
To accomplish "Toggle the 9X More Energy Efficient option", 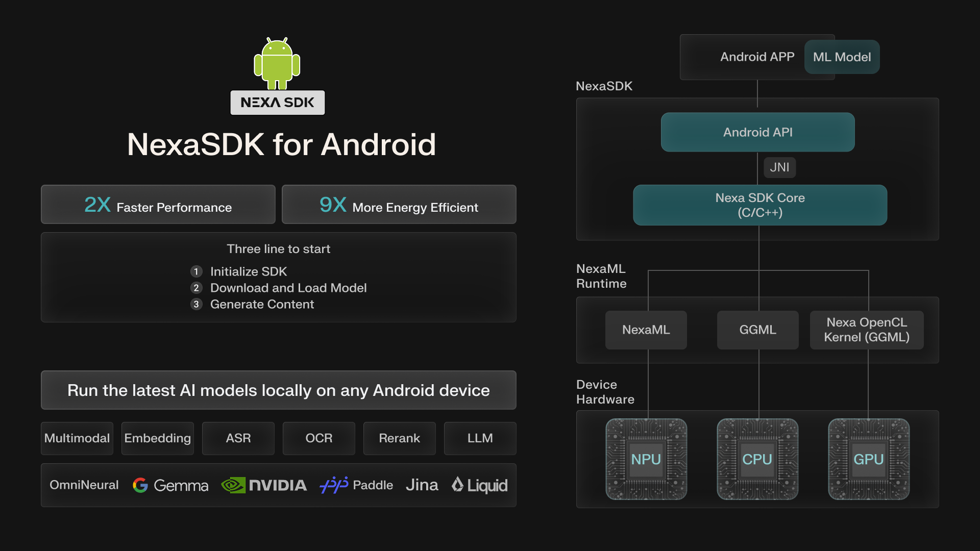I will tap(399, 205).
